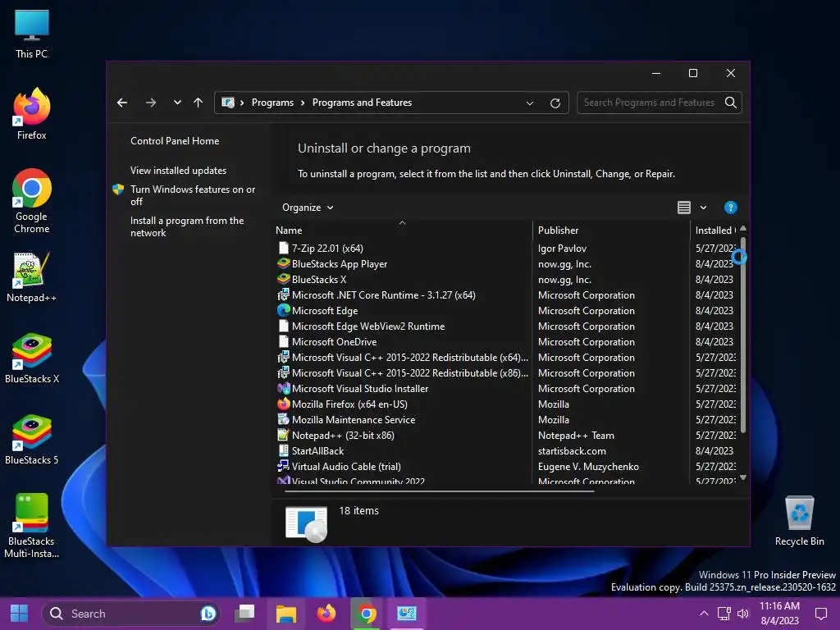Click the Notepad++ (32-bit x86) list icon

click(x=283, y=435)
